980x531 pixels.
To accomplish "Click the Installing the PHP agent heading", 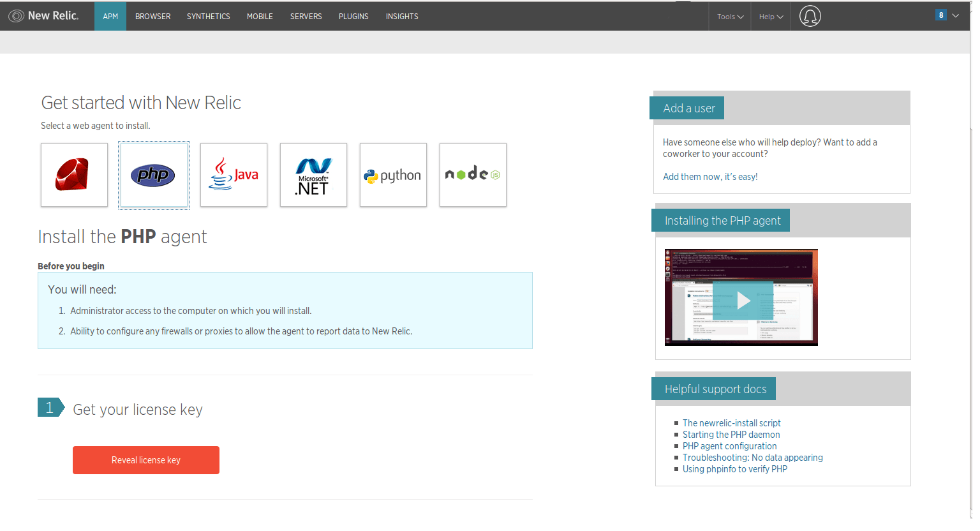I will point(721,220).
